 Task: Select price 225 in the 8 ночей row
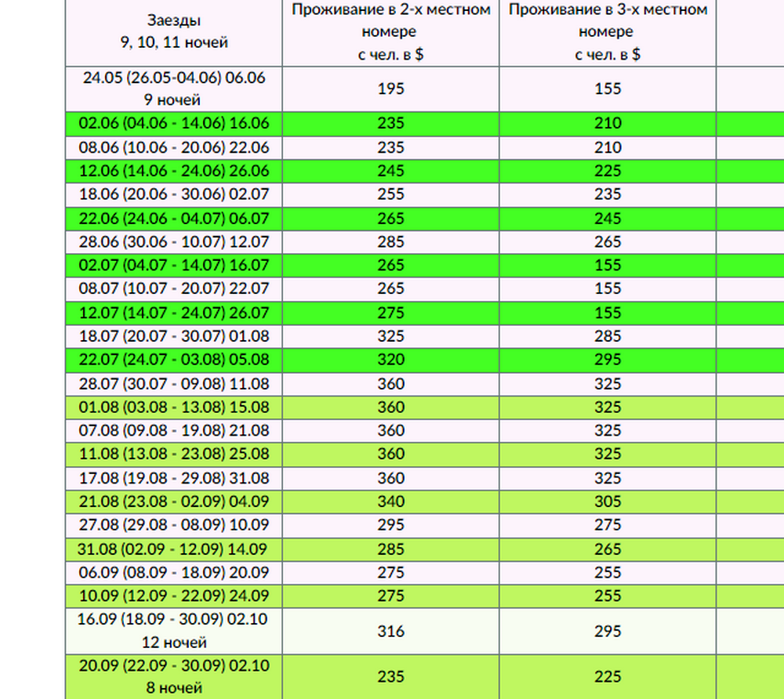click(608, 677)
